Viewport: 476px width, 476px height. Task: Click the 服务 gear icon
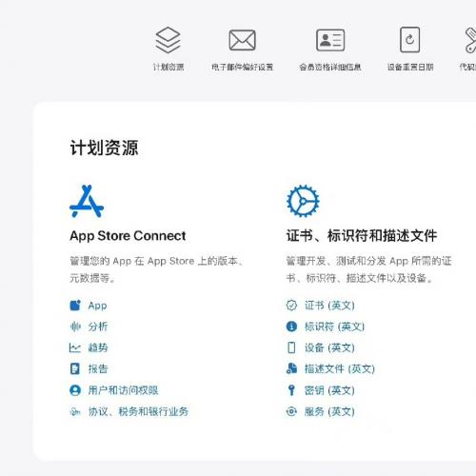pos(291,411)
